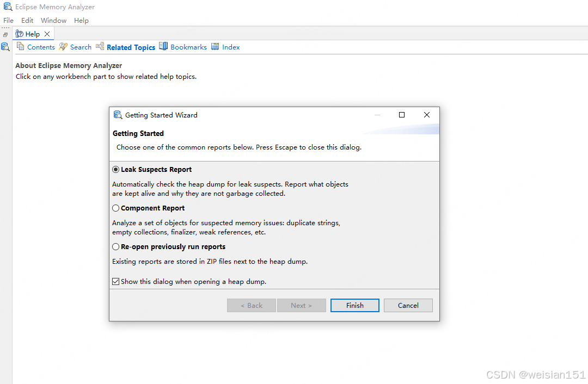Screen dimensions: 588x384
Task: Click the Restore icon in left strip
Action: 5,34
